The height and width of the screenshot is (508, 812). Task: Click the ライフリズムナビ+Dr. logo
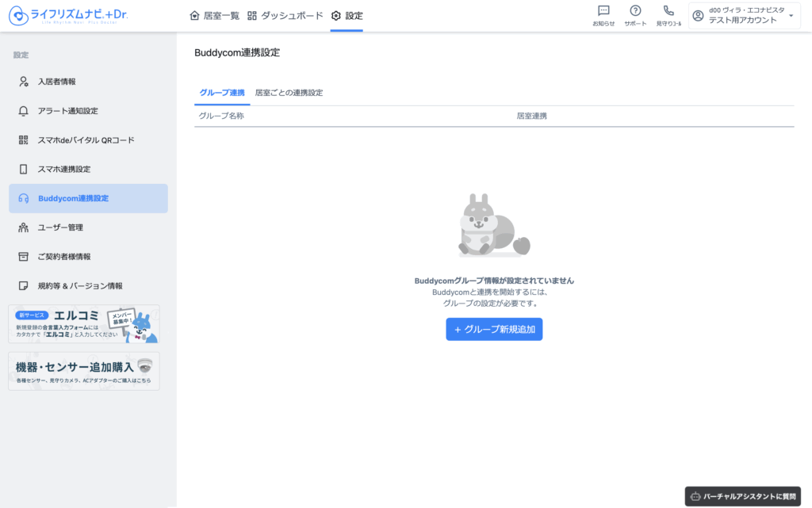[68, 16]
